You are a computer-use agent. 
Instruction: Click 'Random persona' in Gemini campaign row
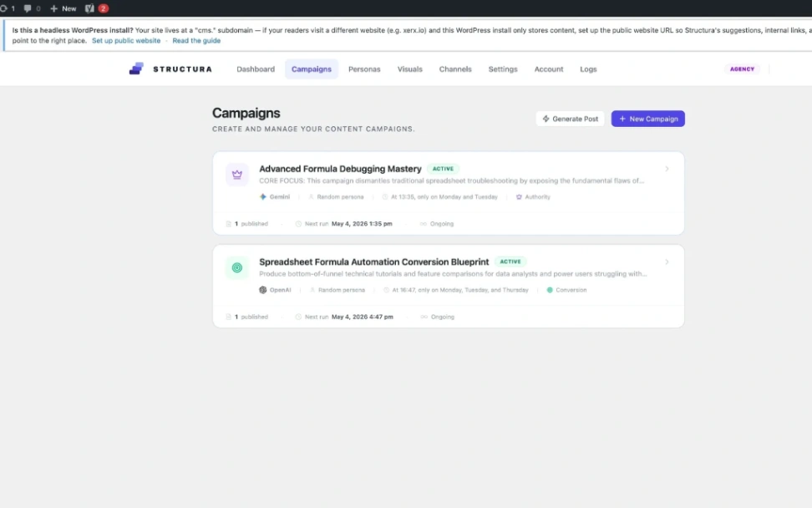pyautogui.click(x=340, y=197)
